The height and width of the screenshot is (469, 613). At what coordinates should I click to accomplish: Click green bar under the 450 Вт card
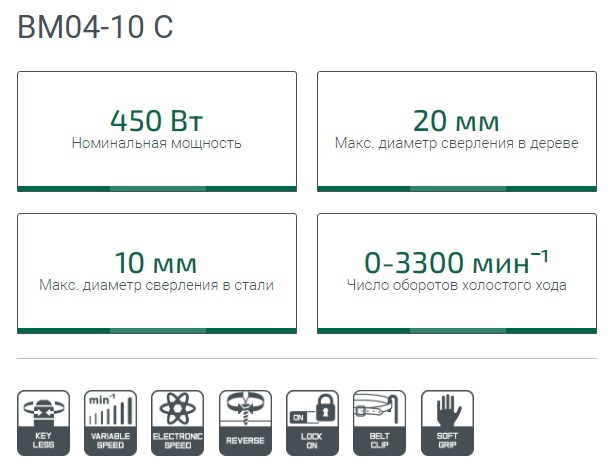point(157,188)
